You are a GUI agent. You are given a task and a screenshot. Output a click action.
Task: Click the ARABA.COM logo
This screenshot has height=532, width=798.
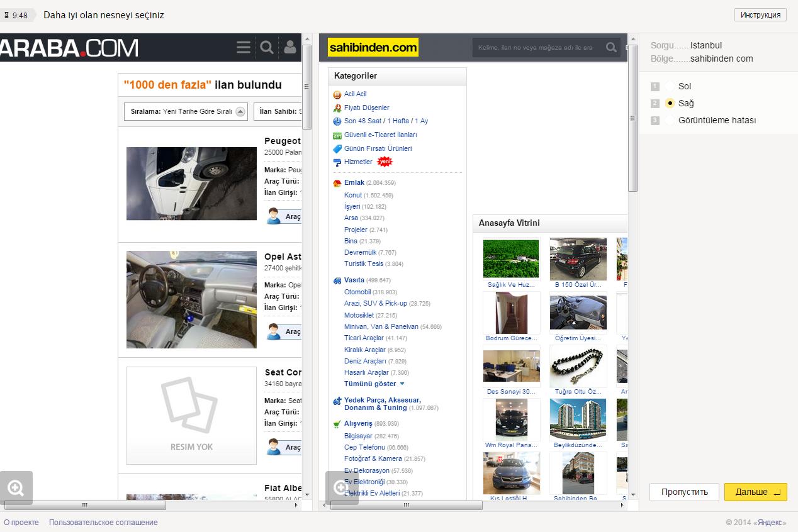click(x=69, y=47)
